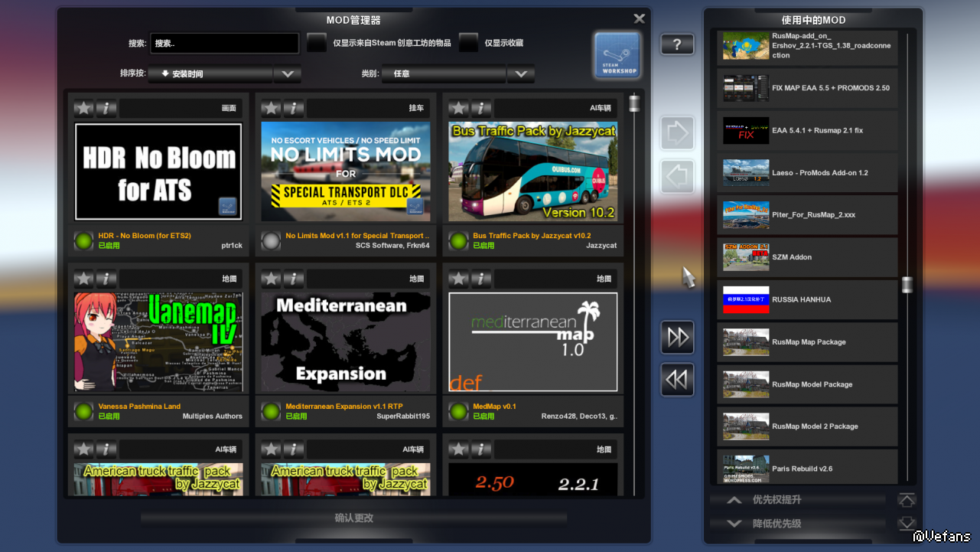Click the arrow button beside the 任意 category field
Viewport: 980px width, 552px height.
pyautogui.click(x=521, y=74)
